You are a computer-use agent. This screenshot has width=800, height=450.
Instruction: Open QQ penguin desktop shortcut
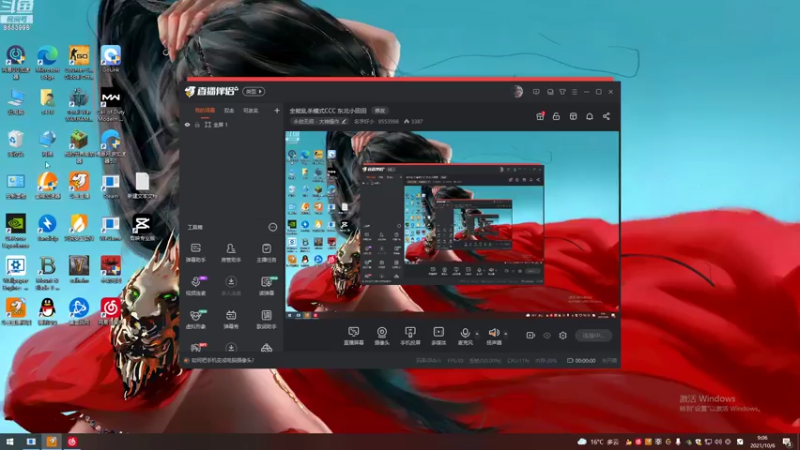pos(47,311)
